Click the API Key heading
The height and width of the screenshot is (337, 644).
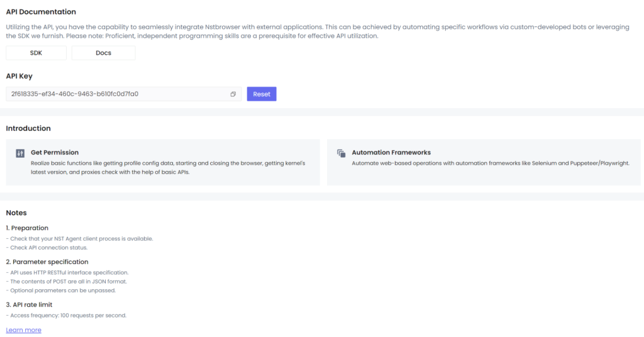[x=19, y=76]
